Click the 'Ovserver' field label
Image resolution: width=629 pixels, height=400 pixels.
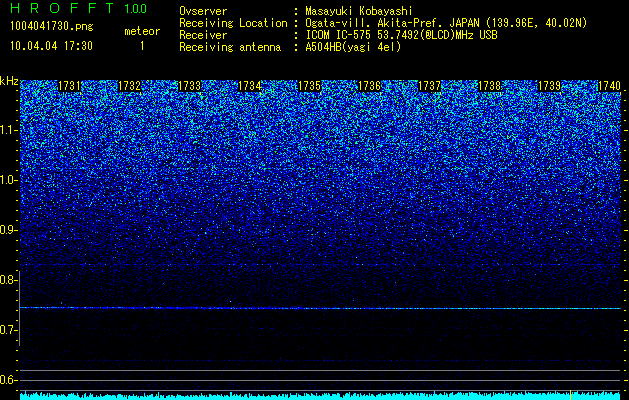(203, 11)
